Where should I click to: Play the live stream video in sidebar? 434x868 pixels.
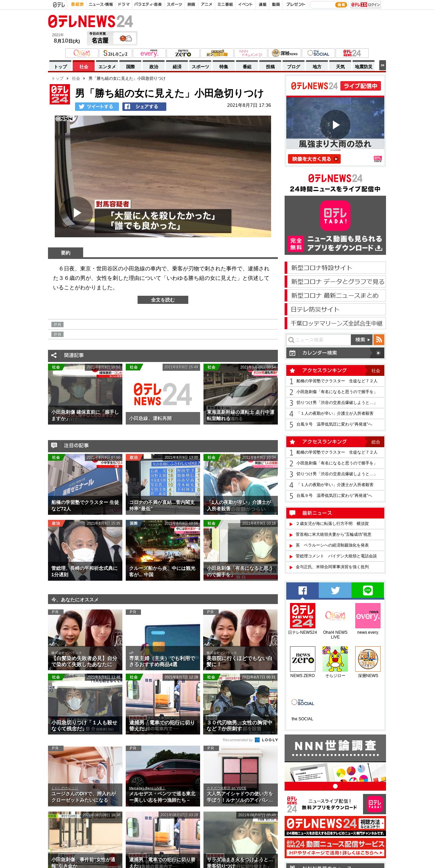point(335,125)
